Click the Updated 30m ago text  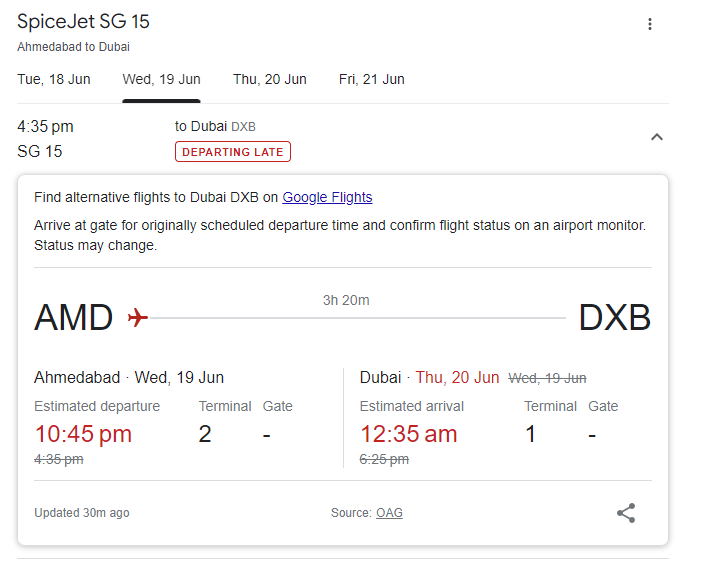(82, 513)
